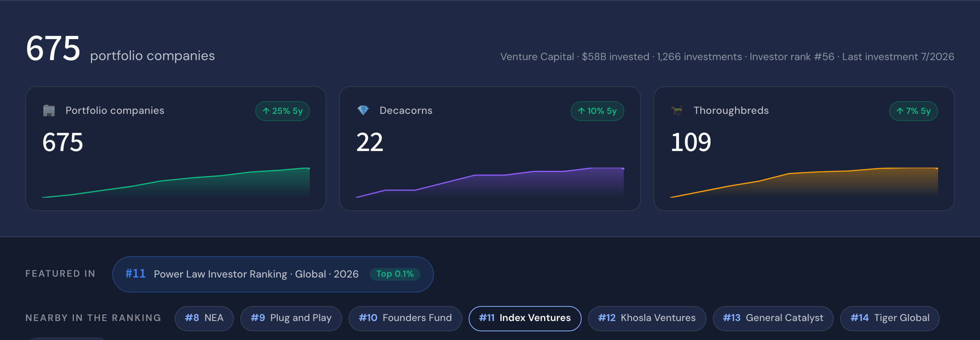The width and height of the screenshot is (980, 340).
Task: Click the green portfolio companies trend chart
Action: coord(176,183)
